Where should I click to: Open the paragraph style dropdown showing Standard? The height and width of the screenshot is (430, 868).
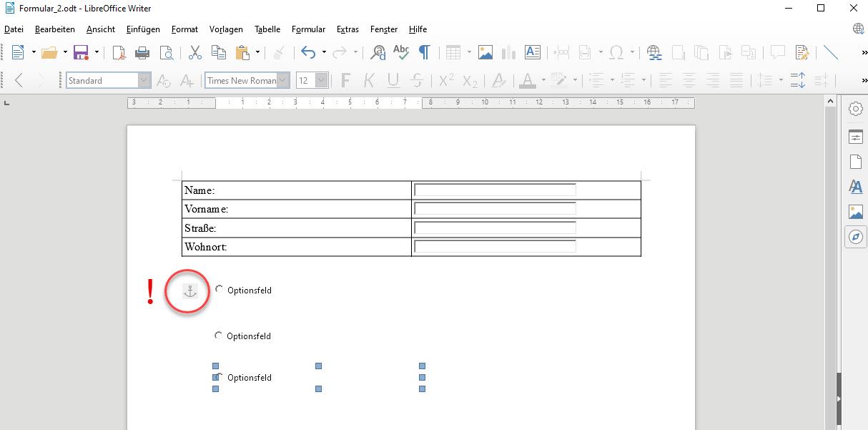coord(144,81)
